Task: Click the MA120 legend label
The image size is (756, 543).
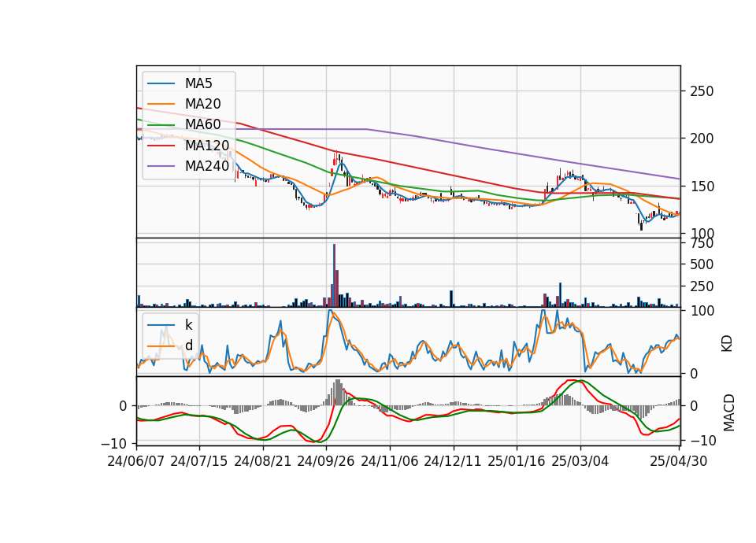Action: [x=207, y=145]
